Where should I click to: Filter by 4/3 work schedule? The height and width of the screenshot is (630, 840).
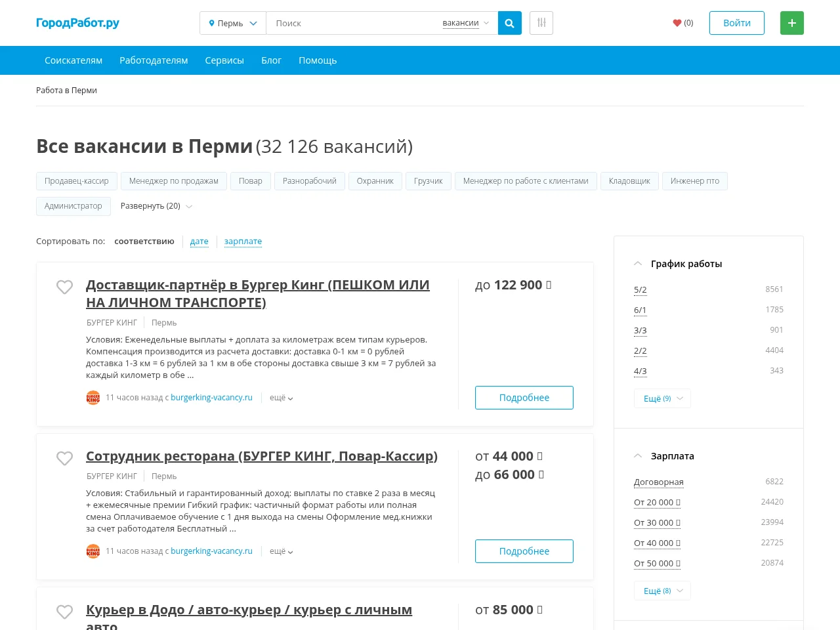[640, 371]
